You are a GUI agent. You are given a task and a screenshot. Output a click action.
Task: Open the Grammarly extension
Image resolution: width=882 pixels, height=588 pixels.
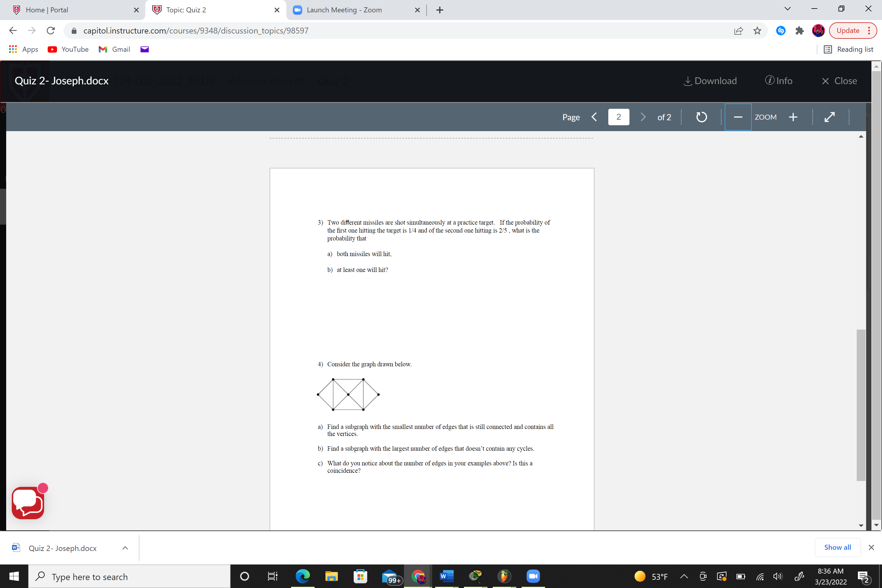click(781, 31)
